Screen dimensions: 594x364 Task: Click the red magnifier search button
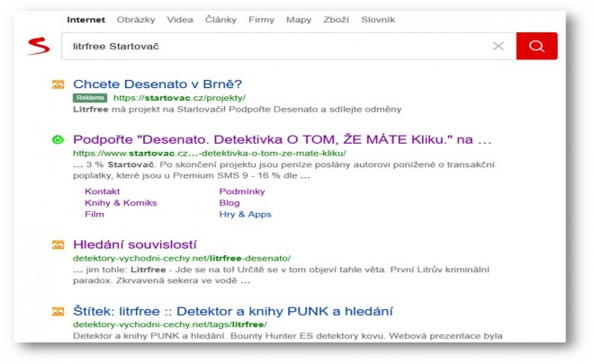(x=536, y=46)
